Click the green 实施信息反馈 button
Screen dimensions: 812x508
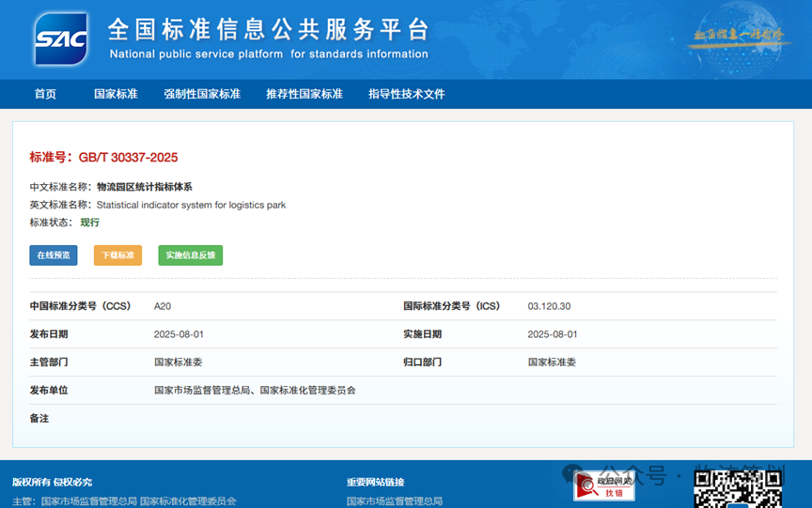[x=190, y=255]
